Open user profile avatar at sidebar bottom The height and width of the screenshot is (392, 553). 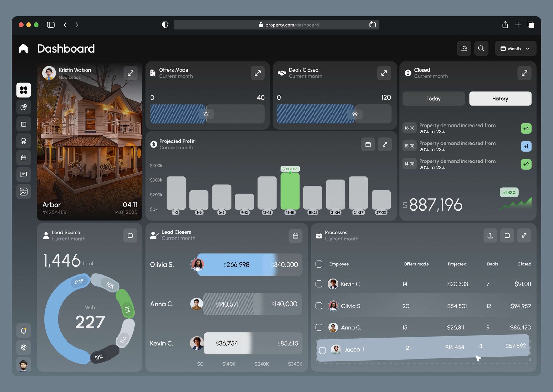click(x=24, y=365)
